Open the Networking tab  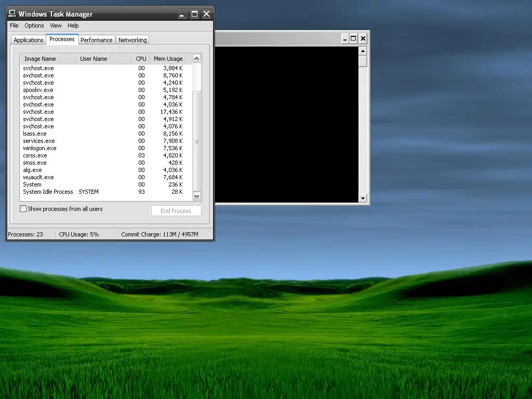pyautogui.click(x=132, y=40)
